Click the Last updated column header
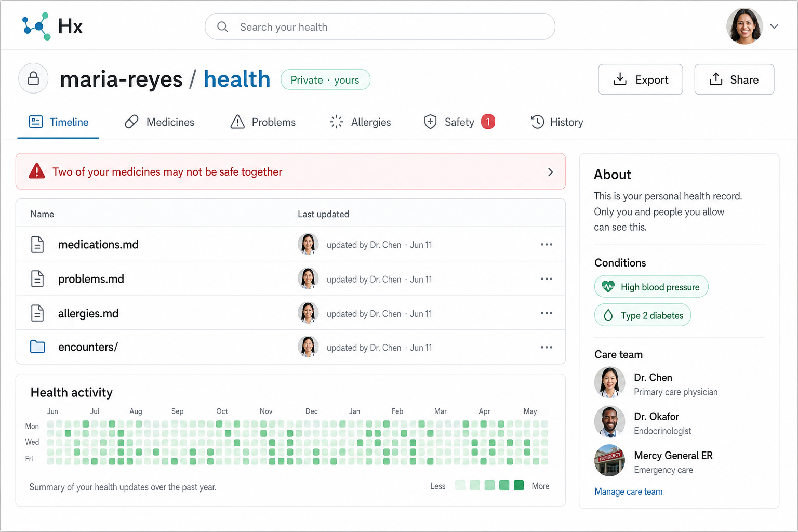The width and height of the screenshot is (798, 532). [323, 214]
